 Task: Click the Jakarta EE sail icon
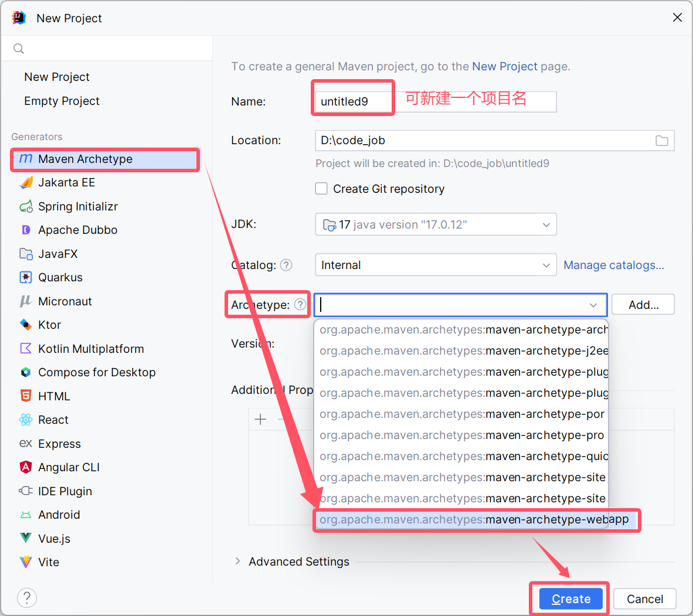[x=26, y=182]
